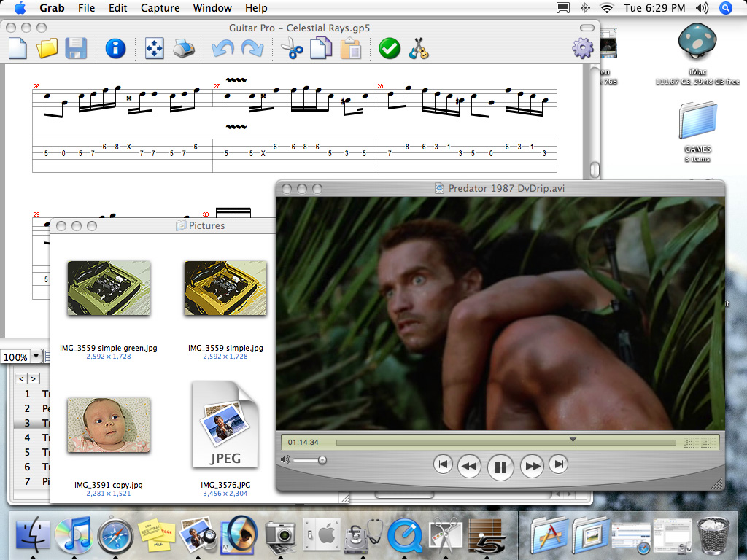This screenshot has height=560, width=747.
Task: Open a file with the yellow folder icon
Action: point(47,49)
